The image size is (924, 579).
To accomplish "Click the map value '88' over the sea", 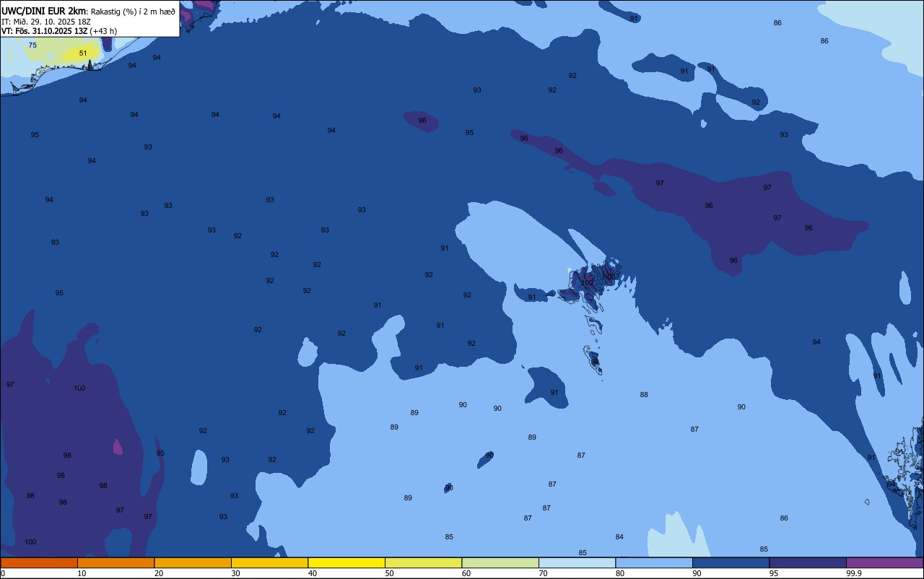I will tap(644, 395).
